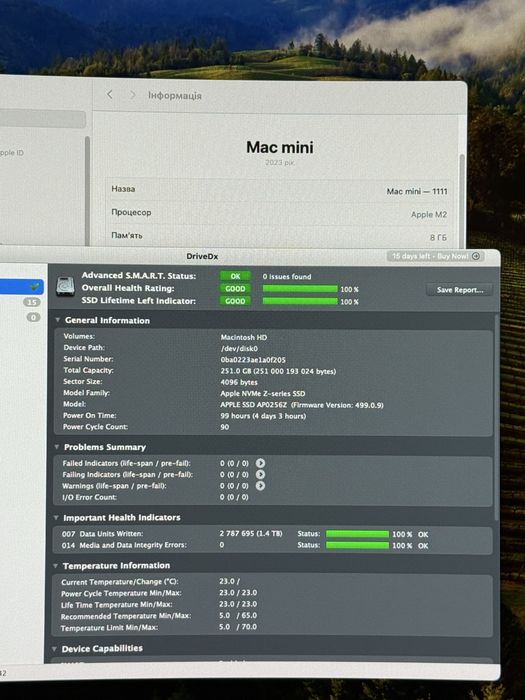Click the memory value 8 ГБ
525x700 pixels.
tap(438, 238)
